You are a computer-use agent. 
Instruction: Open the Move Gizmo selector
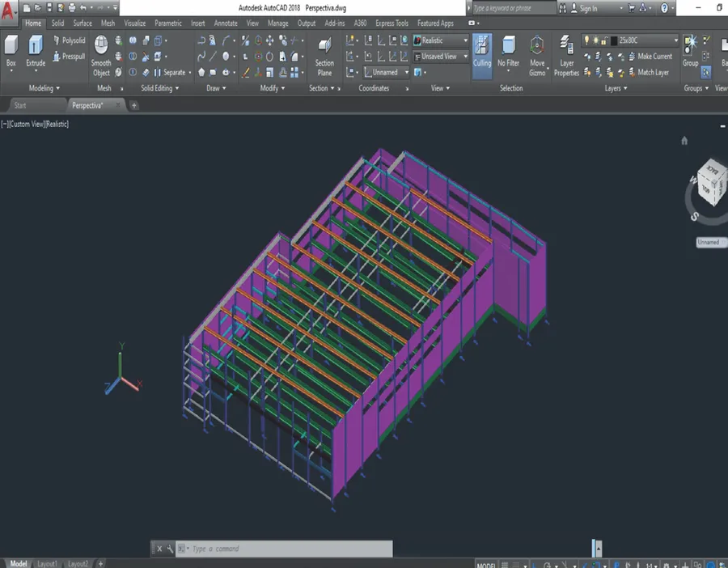[537, 56]
